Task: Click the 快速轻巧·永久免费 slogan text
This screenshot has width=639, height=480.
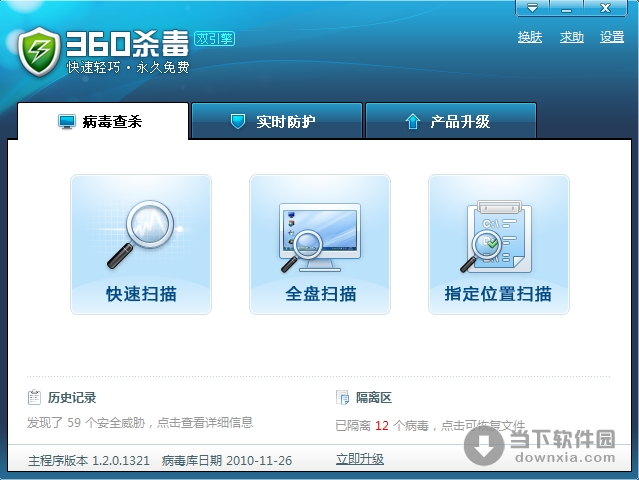Action: click(128, 67)
